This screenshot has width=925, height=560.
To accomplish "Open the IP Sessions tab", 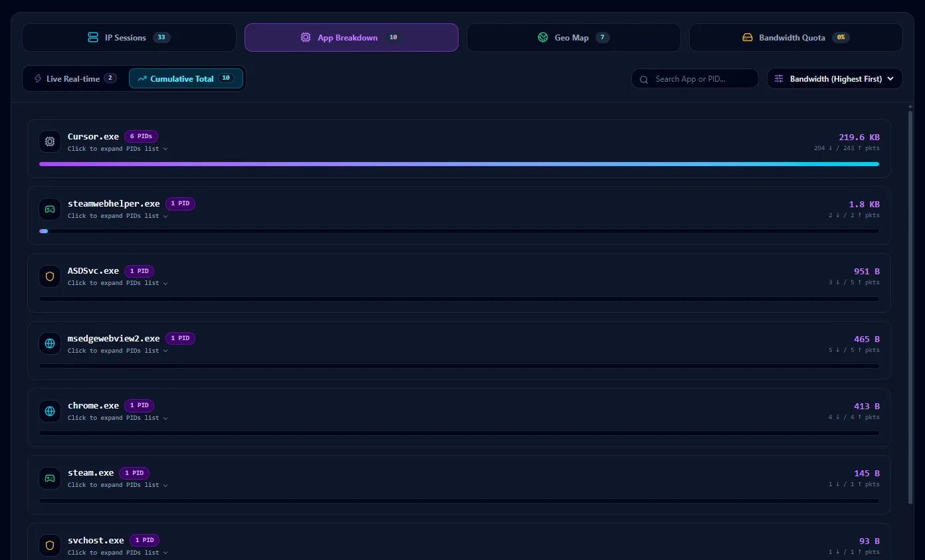I will point(129,38).
